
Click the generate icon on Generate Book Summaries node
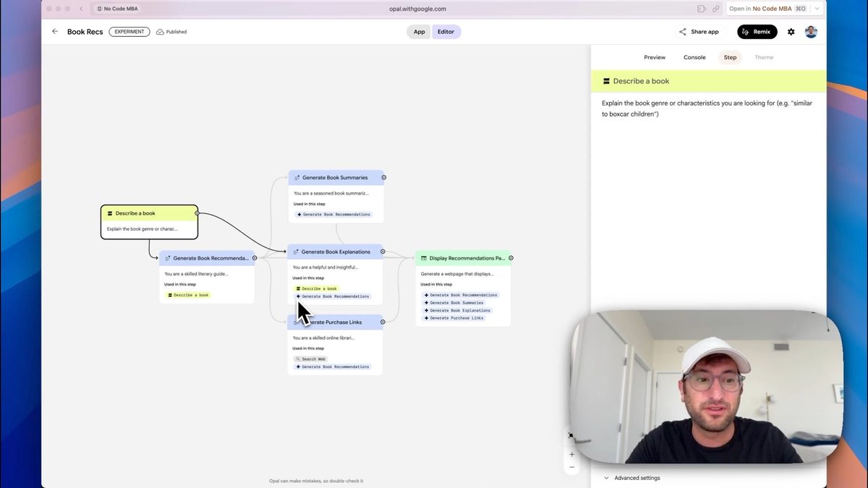click(297, 177)
